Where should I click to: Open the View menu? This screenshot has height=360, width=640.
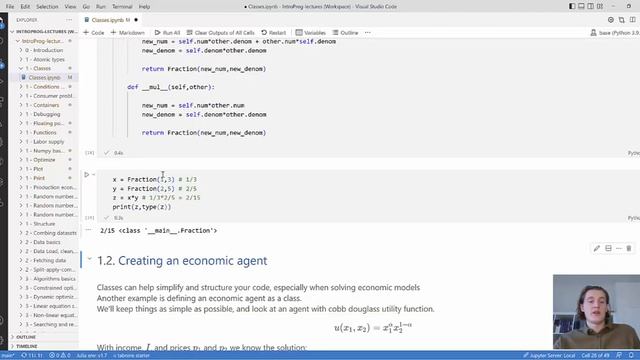click(70, 7)
